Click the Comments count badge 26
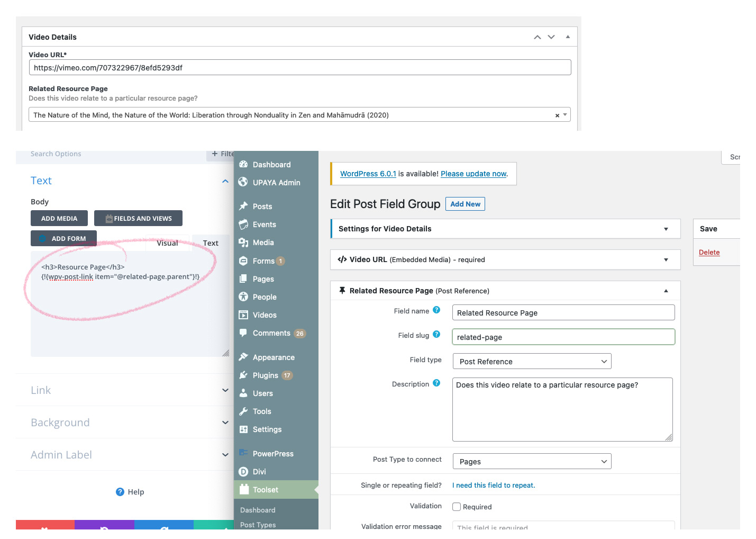 (x=300, y=334)
